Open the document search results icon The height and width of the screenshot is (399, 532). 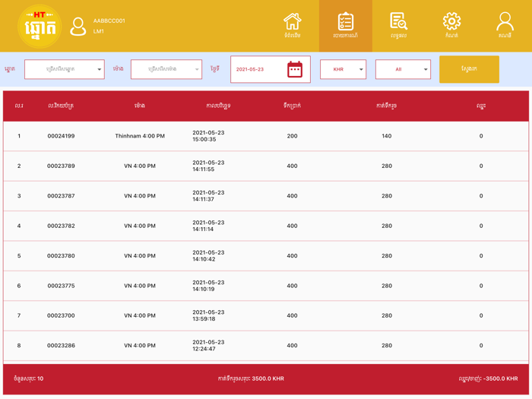pyautogui.click(x=398, y=25)
